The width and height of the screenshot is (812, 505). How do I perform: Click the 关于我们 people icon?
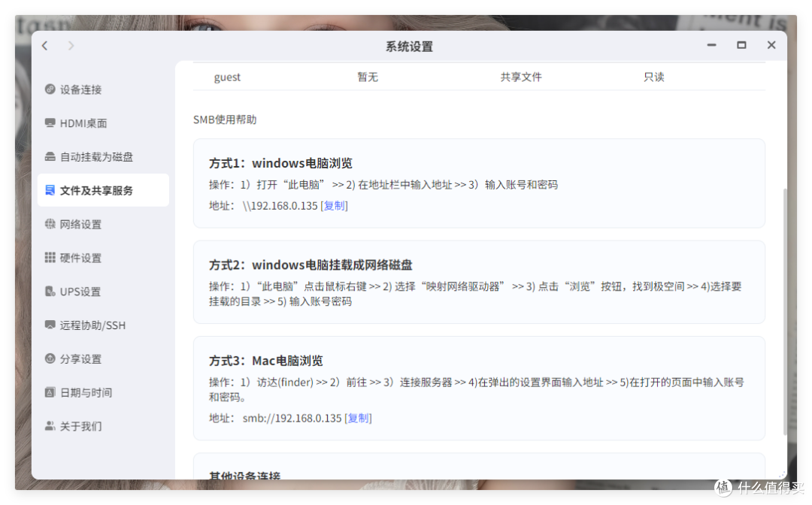[x=50, y=425]
